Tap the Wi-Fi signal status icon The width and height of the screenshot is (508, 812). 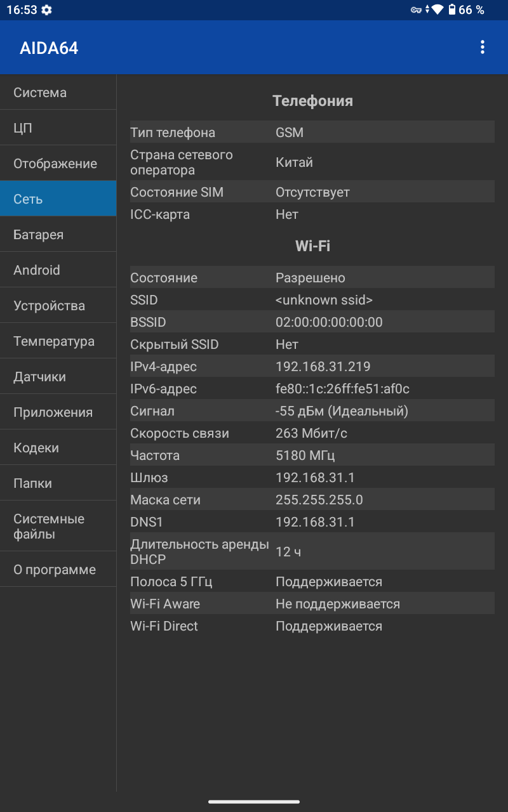tap(437, 10)
